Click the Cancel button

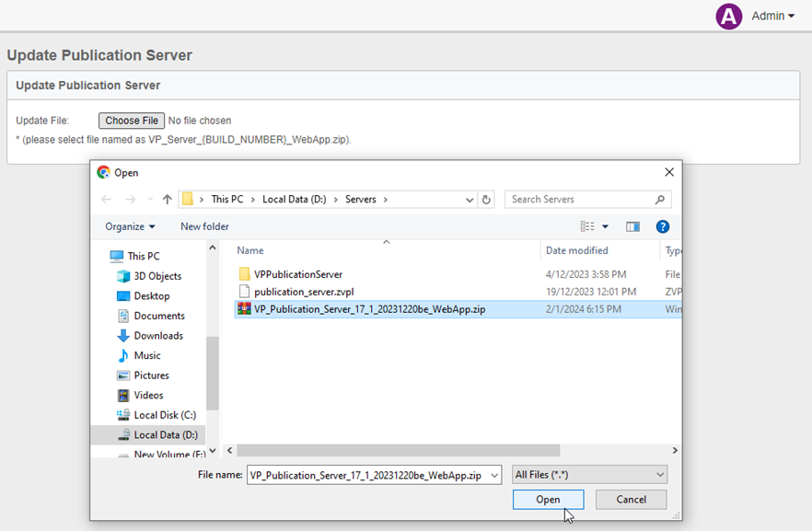tap(632, 500)
